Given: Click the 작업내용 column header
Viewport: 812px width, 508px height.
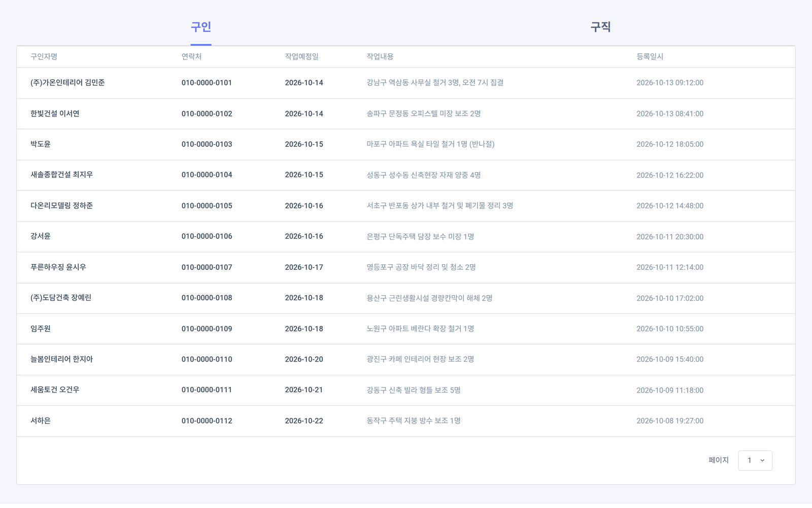Looking at the screenshot, I should [380, 56].
